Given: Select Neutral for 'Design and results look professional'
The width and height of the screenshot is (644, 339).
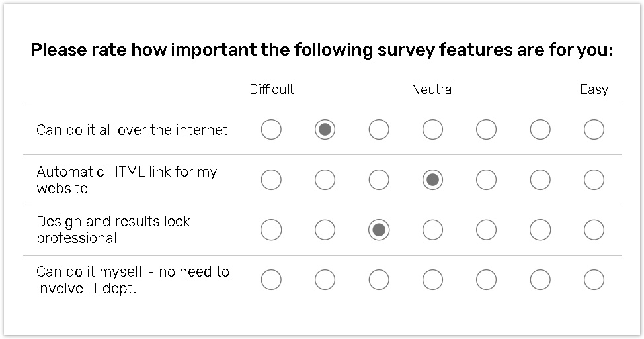Looking at the screenshot, I should 432,230.
